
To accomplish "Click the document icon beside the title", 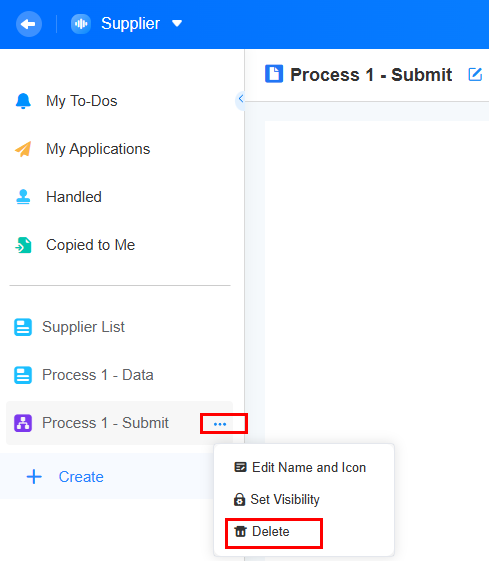I will coord(274,74).
